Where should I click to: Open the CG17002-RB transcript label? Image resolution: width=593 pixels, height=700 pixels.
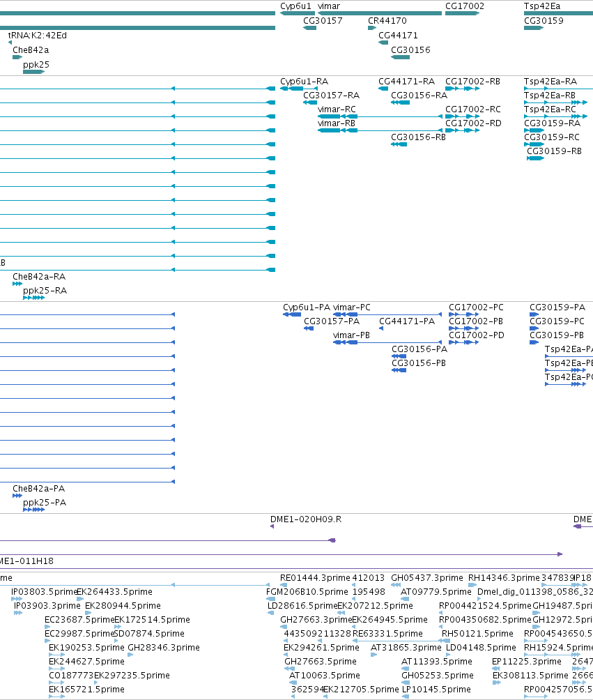pos(472,82)
